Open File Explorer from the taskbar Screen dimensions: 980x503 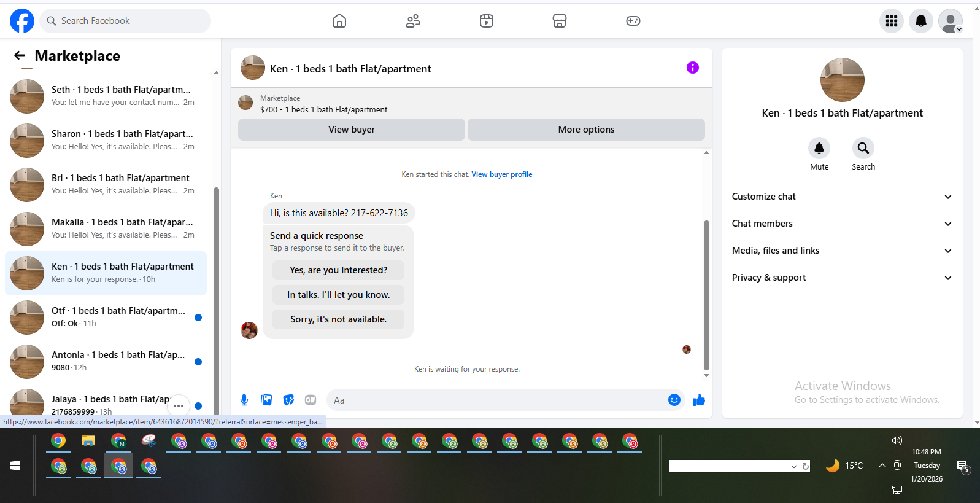[88, 440]
